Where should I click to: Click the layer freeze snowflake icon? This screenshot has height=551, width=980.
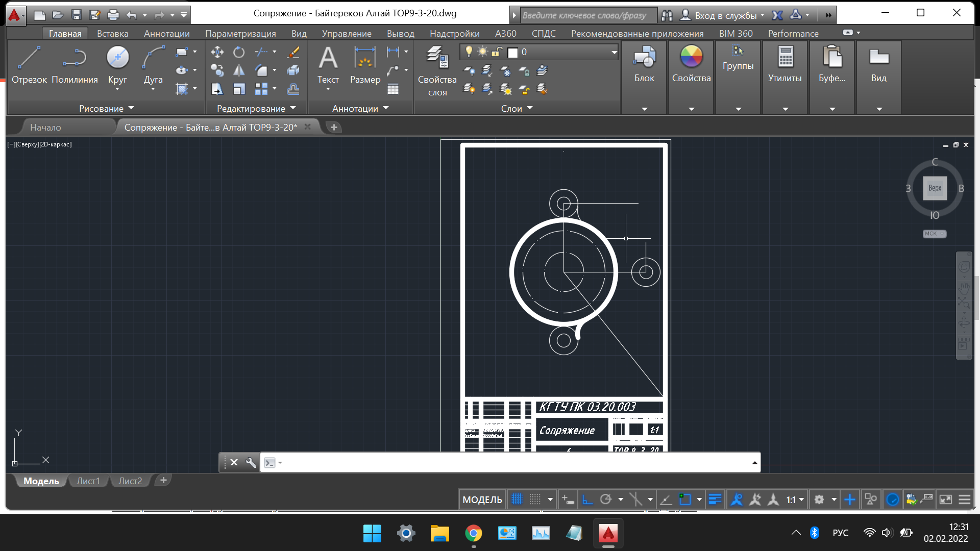(506, 70)
